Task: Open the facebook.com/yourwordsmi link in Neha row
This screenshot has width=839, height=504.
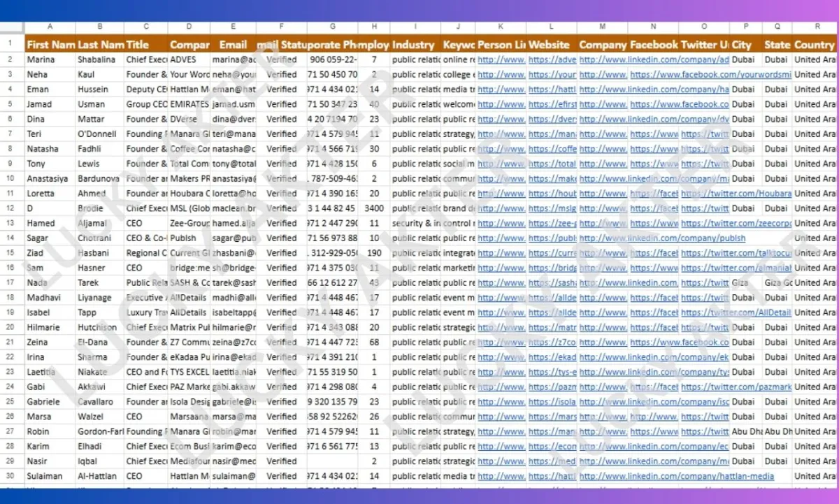Action: point(710,75)
